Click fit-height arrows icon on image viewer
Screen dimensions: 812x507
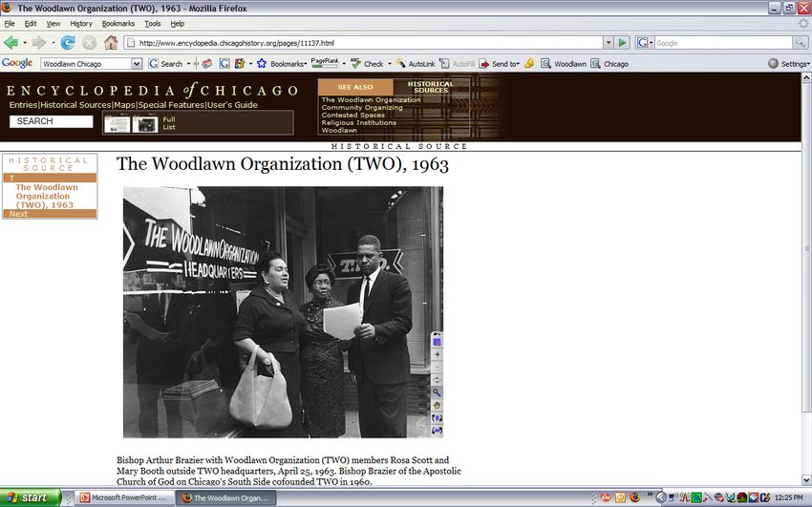coord(438,418)
